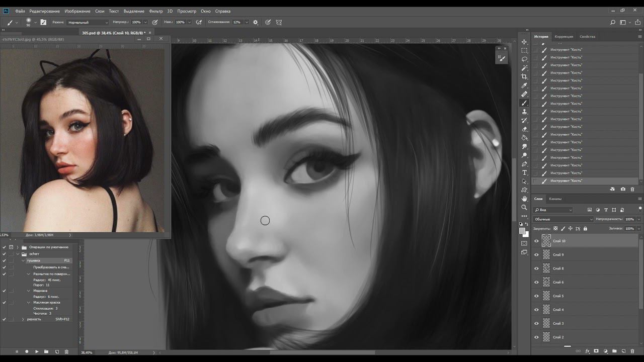The width and height of the screenshot is (644, 362).
Task: Hide layer Слой 9 with eye icon
Action: [x=536, y=255]
